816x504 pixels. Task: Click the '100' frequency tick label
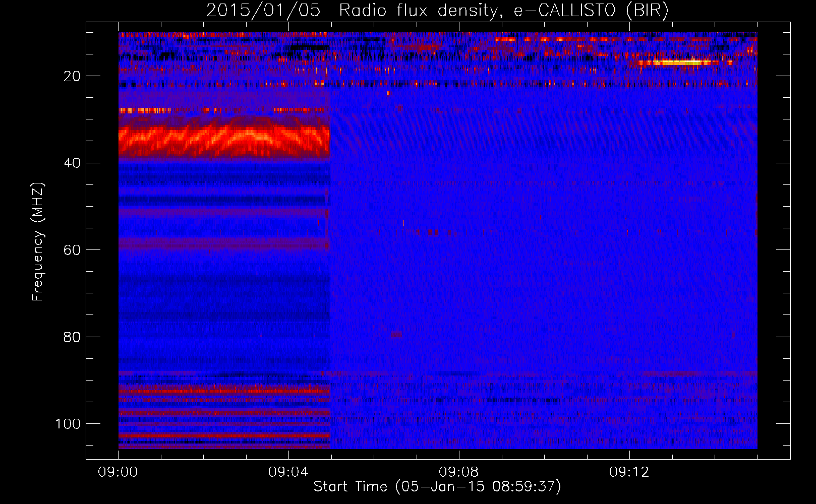68,424
